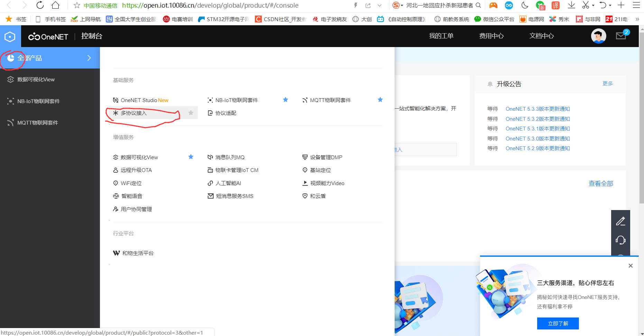Screen dimensions: 644x336
Task: Open 费用中心 from the header menu
Action: click(491, 36)
